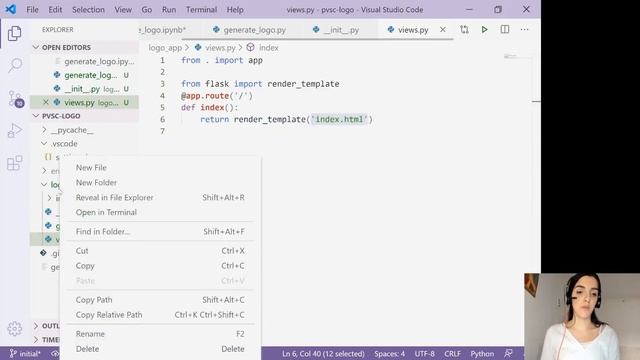
Task: Select language mode Python in status bar
Action: (x=482, y=353)
